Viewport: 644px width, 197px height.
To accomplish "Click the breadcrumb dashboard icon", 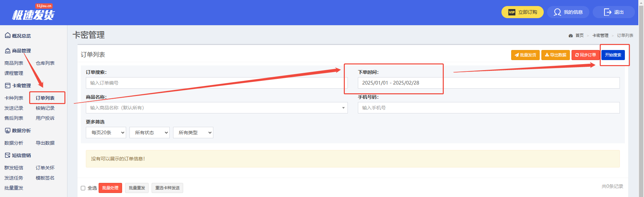I will coord(571,36).
